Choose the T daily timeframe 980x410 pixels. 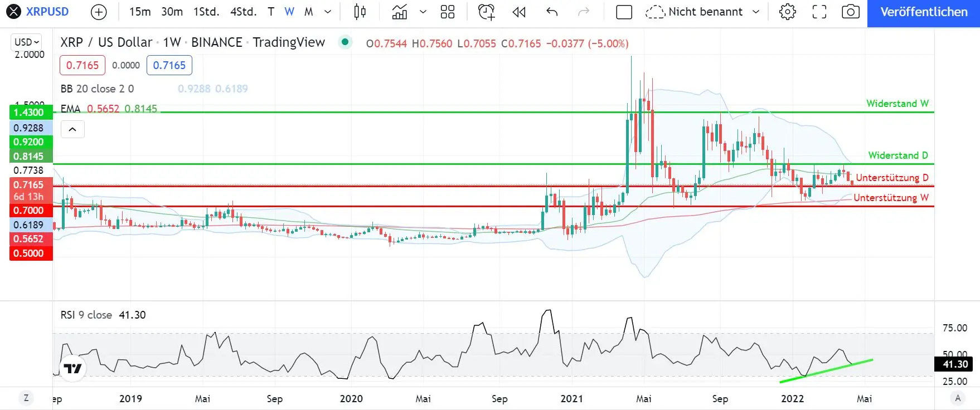(271, 12)
